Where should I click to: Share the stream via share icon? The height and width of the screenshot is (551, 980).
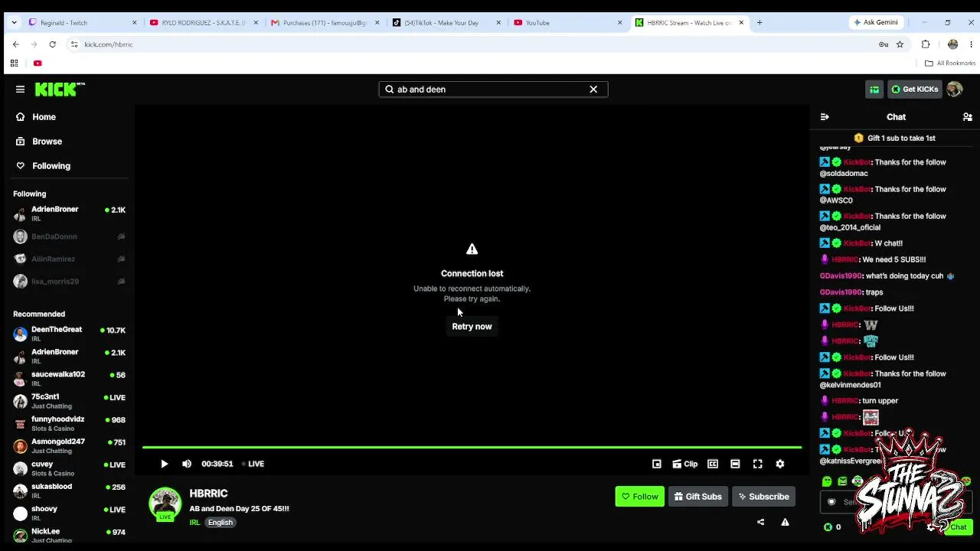[760, 522]
